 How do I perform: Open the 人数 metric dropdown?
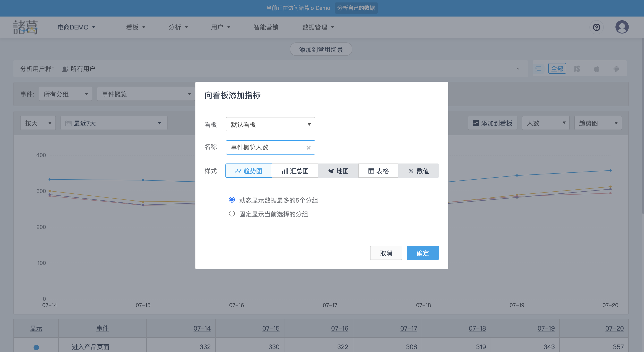pos(546,123)
